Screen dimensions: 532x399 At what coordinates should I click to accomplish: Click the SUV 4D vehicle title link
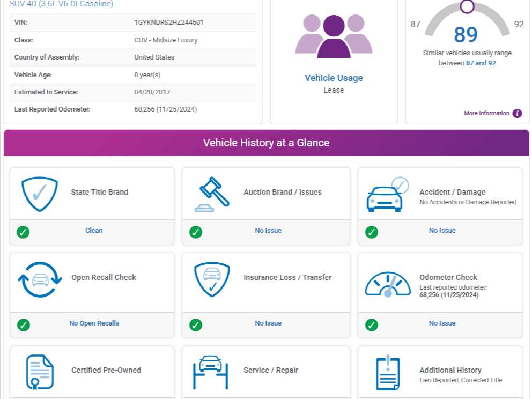coord(62,4)
